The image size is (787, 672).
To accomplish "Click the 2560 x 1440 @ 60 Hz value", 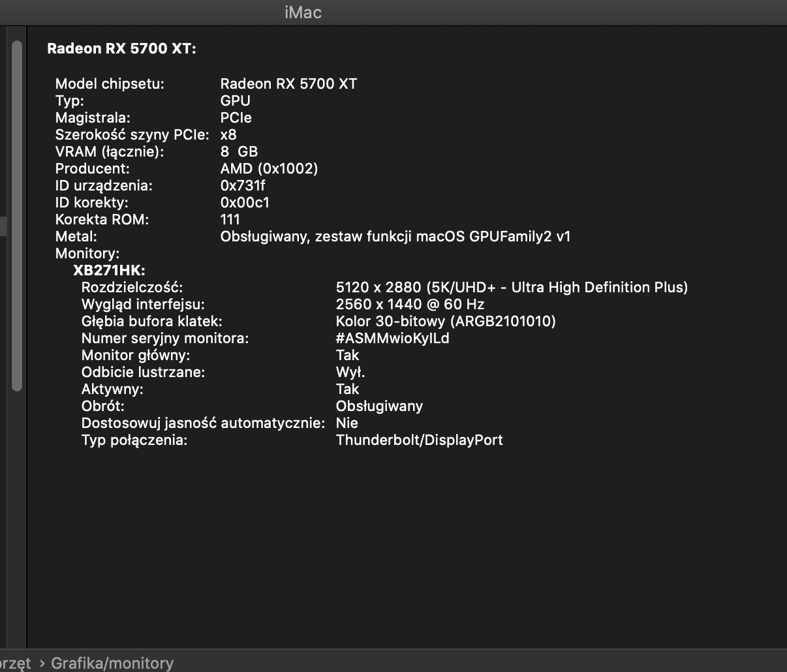I will [x=410, y=304].
